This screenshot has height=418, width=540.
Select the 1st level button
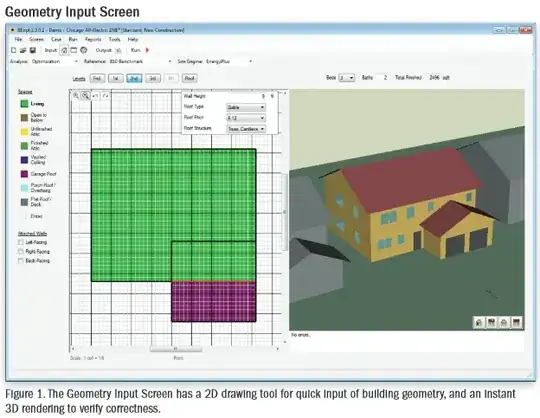116,78
